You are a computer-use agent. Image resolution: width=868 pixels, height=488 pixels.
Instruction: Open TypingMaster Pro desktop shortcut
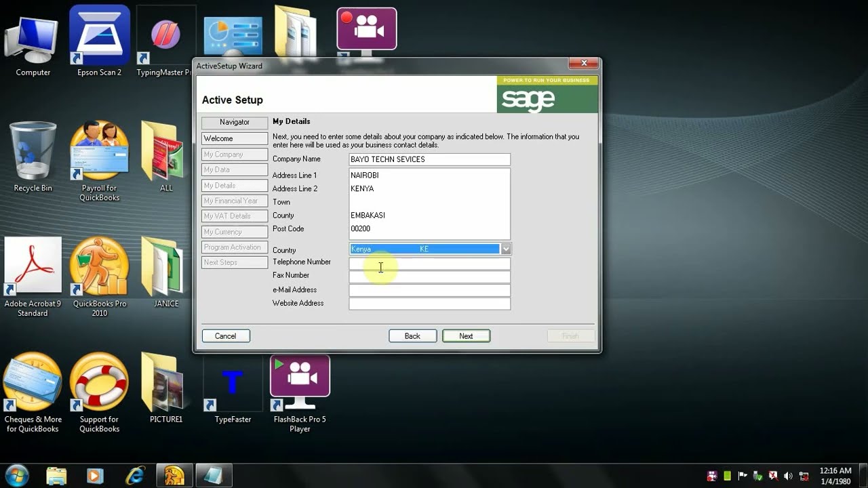[165, 42]
